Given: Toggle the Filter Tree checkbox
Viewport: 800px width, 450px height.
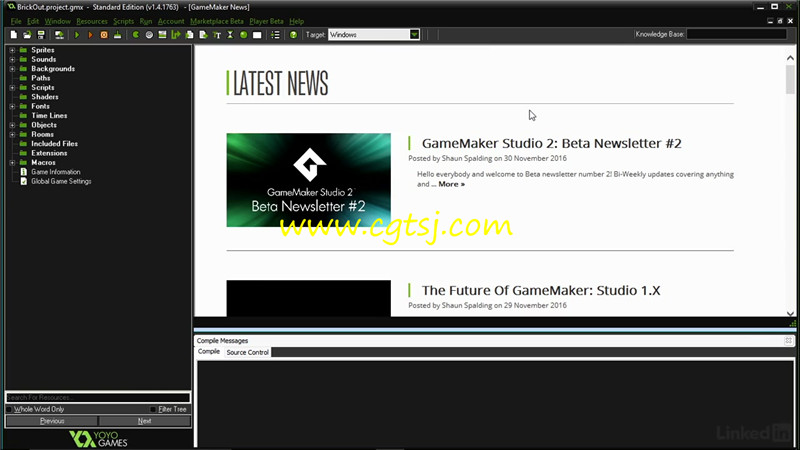Looking at the screenshot, I should point(153,409).
